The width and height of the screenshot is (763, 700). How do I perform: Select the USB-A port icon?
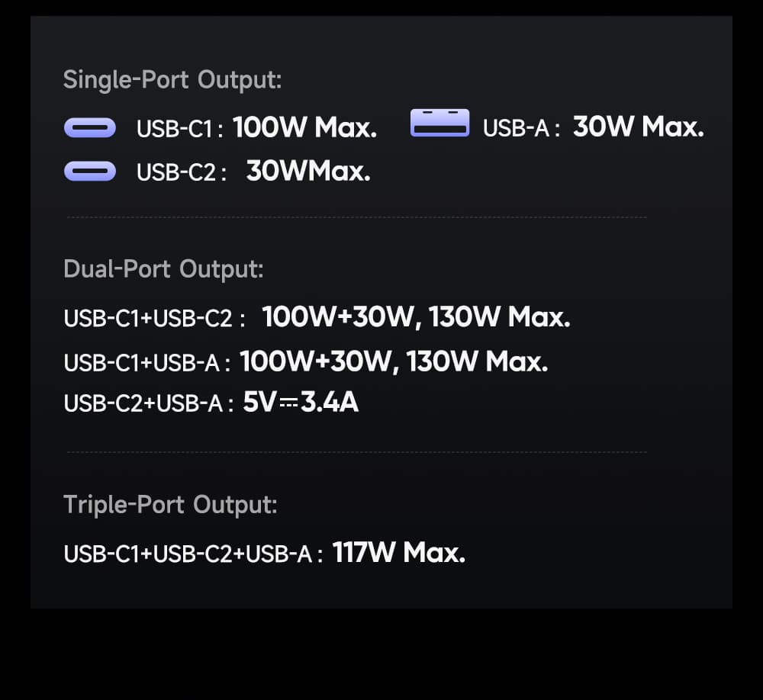tap(439, 124)
